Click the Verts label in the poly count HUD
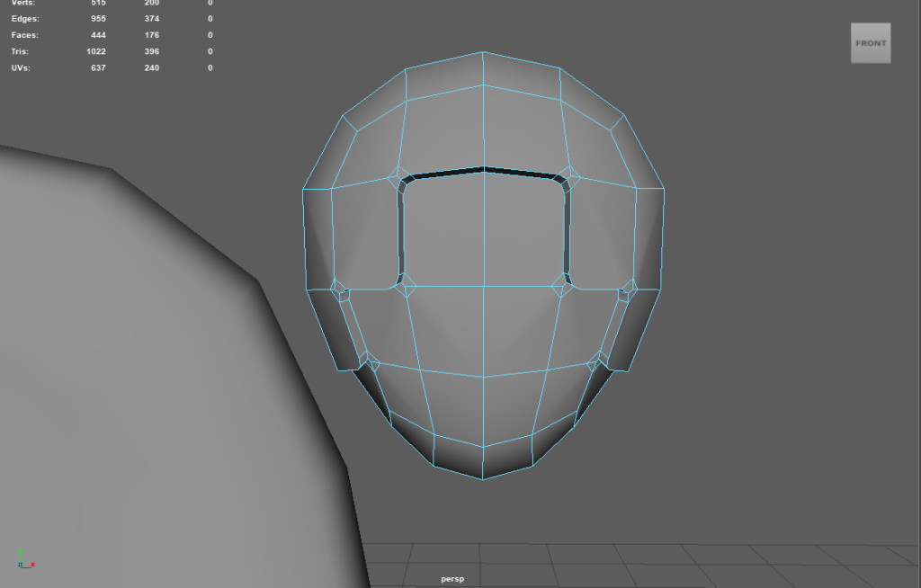Image resolution: width=921 pixels, height=588 pixels. [23, 4]
